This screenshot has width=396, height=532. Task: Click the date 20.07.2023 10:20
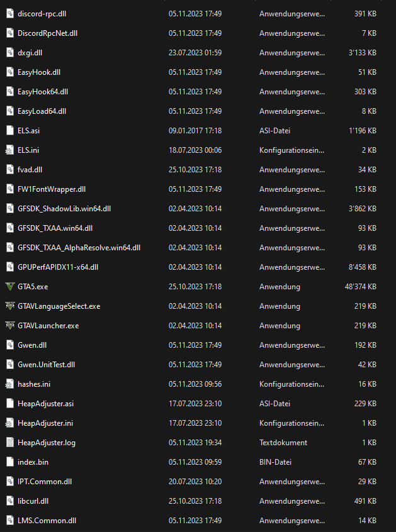[x=195, y=482]
